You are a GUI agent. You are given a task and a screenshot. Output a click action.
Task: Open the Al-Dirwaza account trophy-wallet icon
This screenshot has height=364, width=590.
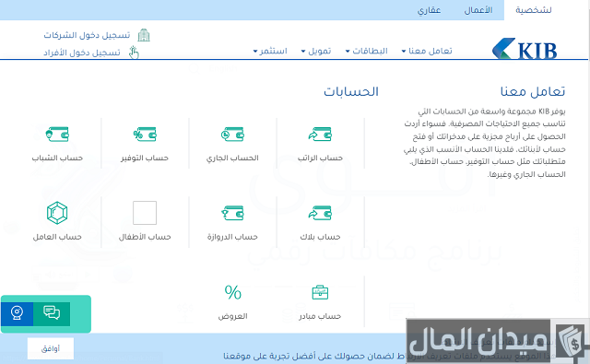(x=232, y=213)
